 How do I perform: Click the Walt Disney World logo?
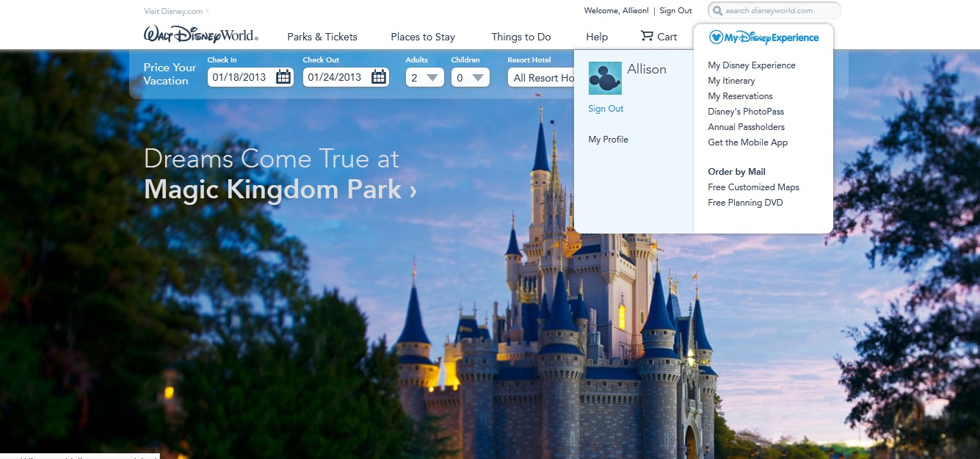[x=200, y=35]
